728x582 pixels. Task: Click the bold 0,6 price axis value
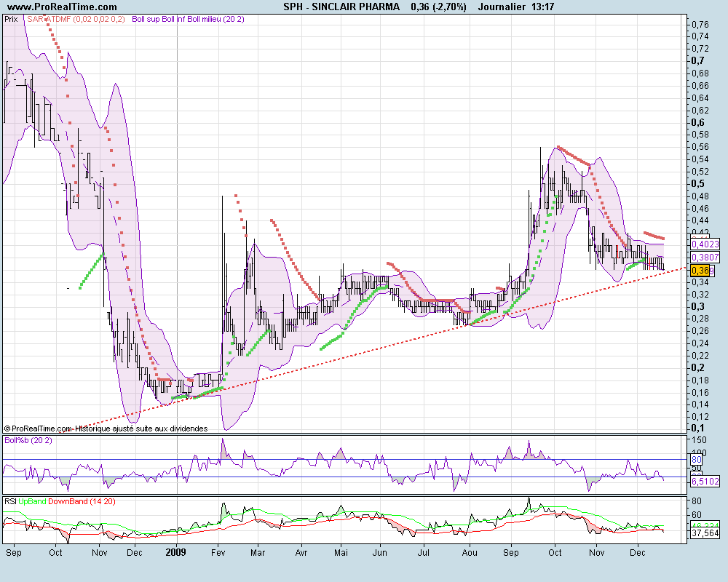coord(698,122)
